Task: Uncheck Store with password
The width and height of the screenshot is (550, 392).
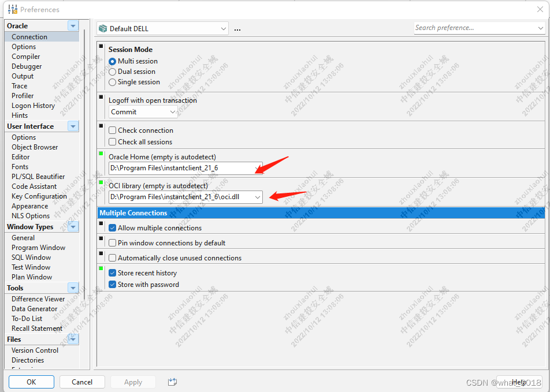Action: tap(112, 284)
